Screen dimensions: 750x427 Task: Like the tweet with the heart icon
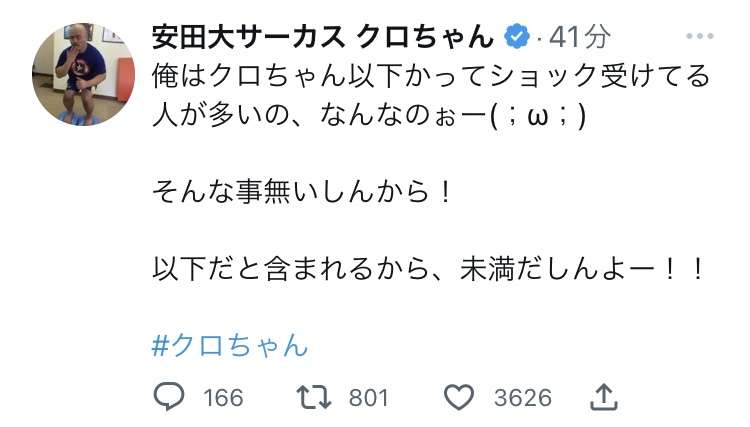point(458,397)
